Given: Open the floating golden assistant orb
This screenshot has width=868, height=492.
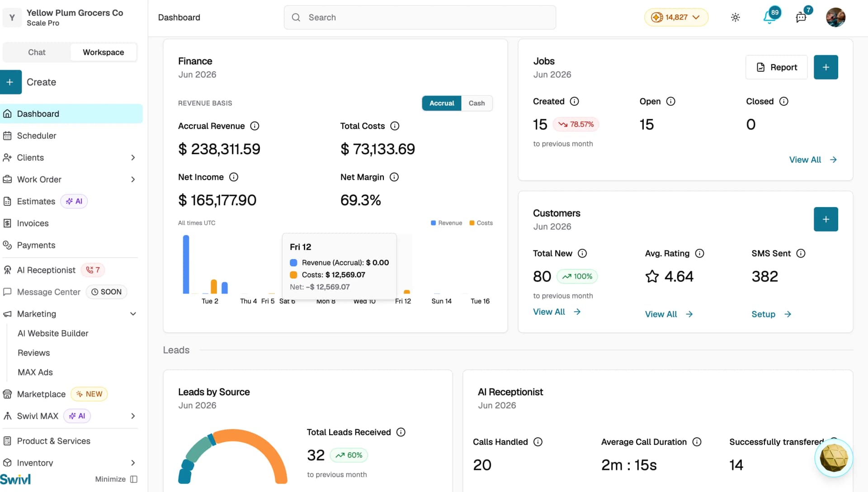Looking at the screenshot, I should (834, 458).
